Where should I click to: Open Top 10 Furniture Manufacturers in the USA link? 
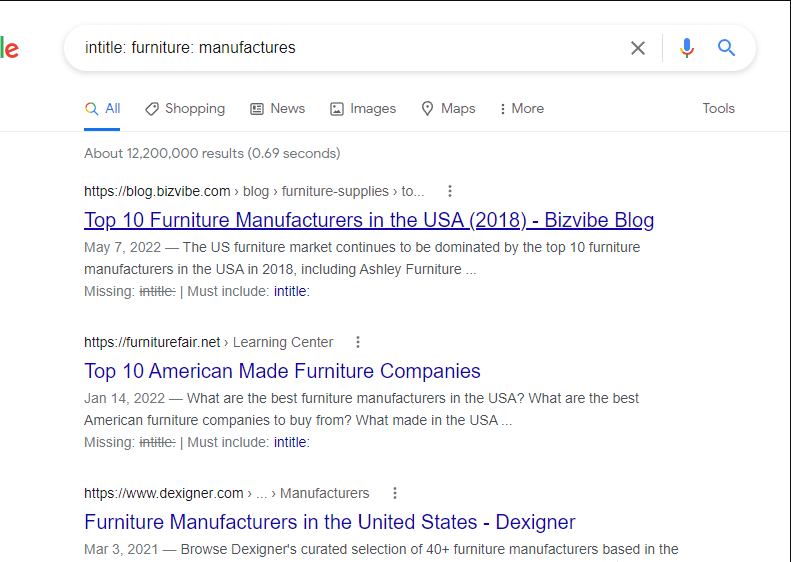coord(369,220)
